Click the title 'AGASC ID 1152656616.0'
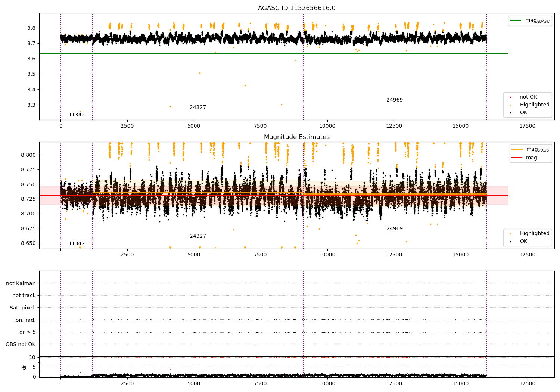This screenshot has width=560, height=392. tap(296, 8)
